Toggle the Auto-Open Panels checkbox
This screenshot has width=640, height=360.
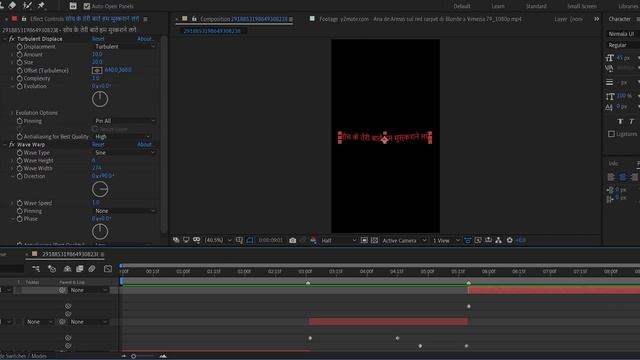pyautogui.click(x=87, y=6)
